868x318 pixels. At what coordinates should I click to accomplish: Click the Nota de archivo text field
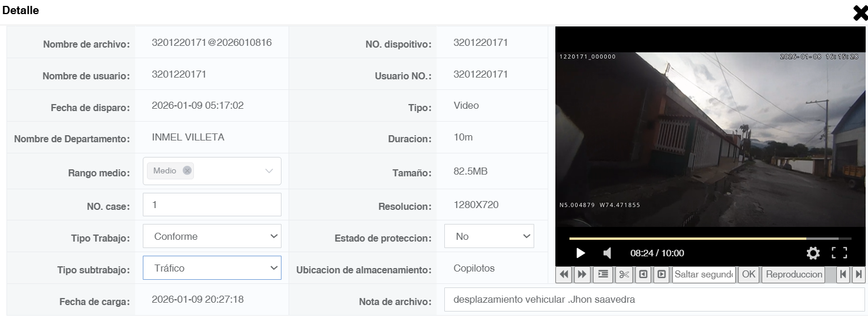pos(654,300)
